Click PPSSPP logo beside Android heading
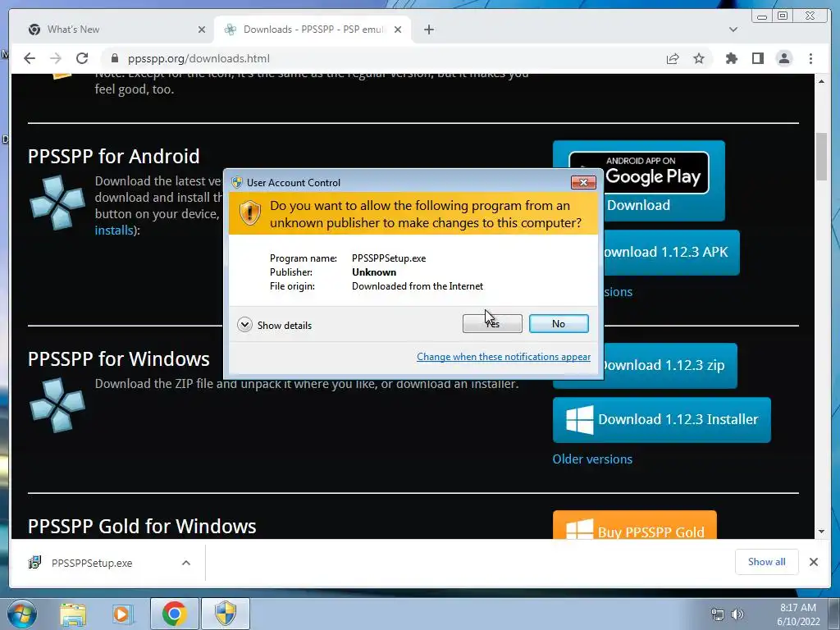 tap(57, 203)
